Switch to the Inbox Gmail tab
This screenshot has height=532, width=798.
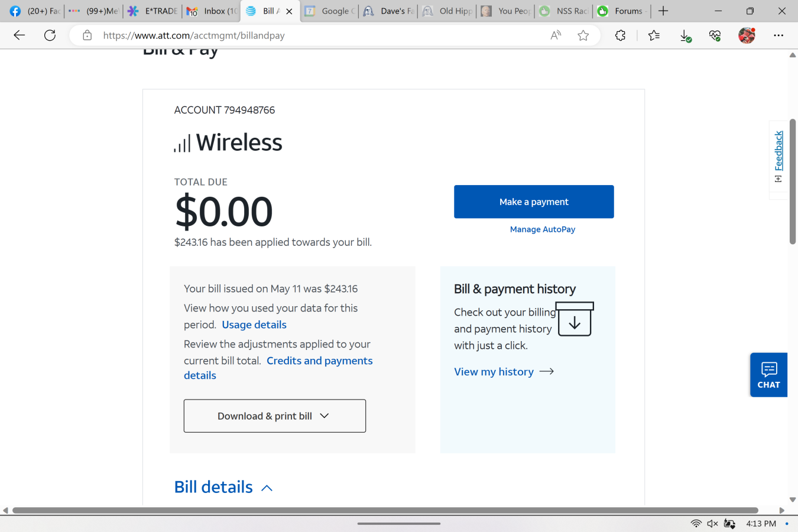coord(212,11)
